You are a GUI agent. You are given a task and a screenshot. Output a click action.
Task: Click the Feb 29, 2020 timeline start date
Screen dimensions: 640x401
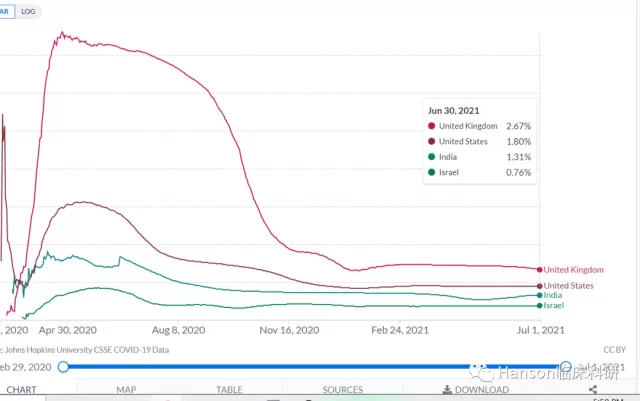[26, 367]
